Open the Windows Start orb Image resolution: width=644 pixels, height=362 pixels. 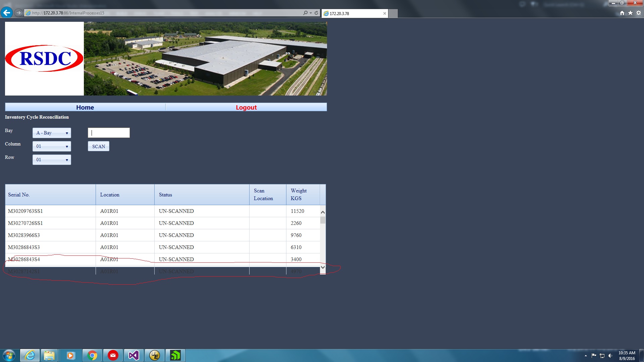pos(9,355)
